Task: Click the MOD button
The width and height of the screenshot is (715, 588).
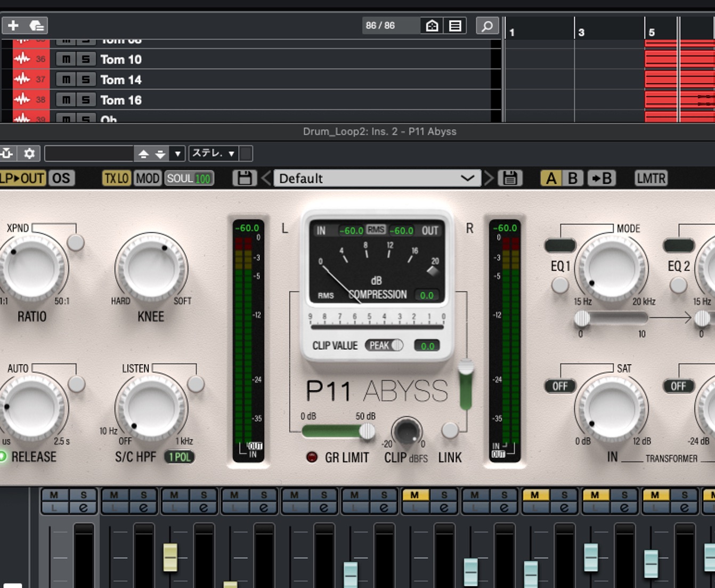Action: pyautogui.click(x=147, y=178)
